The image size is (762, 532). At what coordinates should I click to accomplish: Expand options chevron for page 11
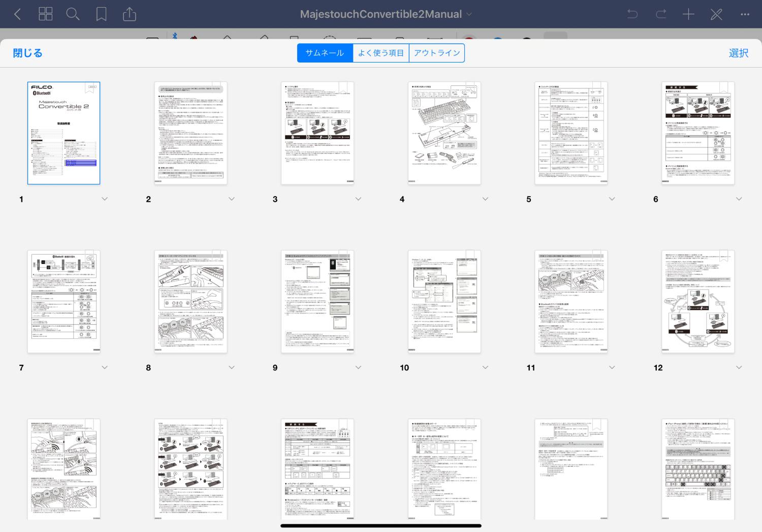(612, 367)
